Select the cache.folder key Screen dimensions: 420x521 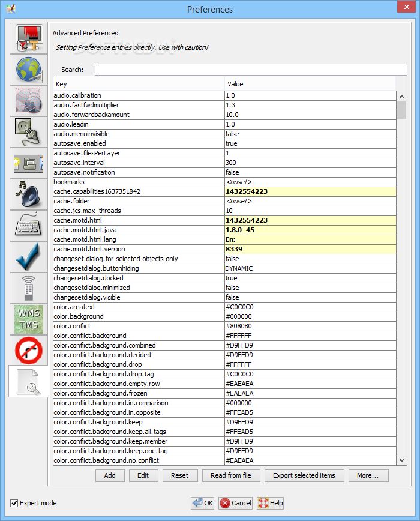point(139,201)
